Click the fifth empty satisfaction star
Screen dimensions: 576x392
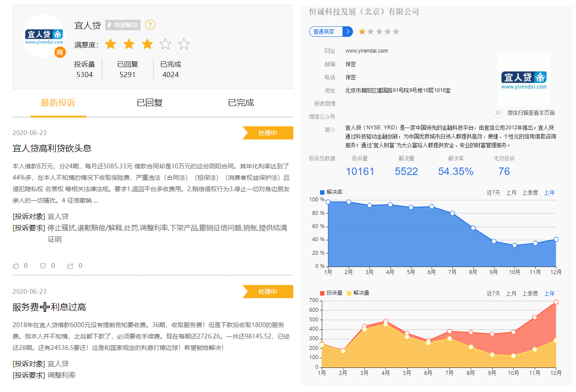click(x=184, y=44)
